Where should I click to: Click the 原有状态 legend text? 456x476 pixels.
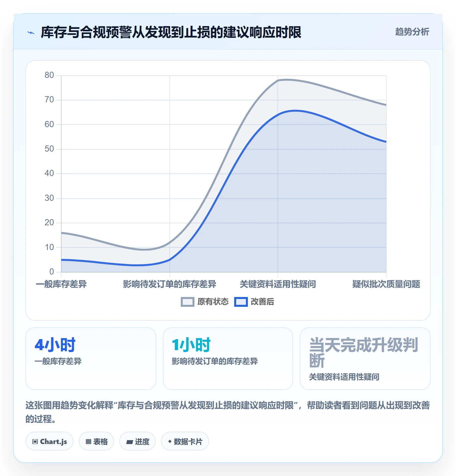pos(213,302)
